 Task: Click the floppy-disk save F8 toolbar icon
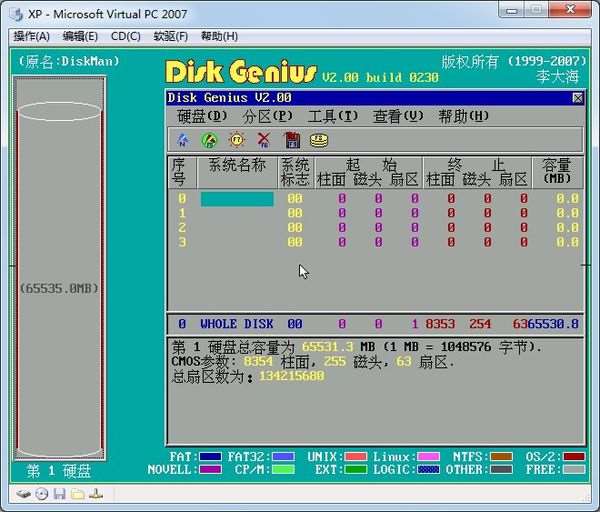[292, 140]
